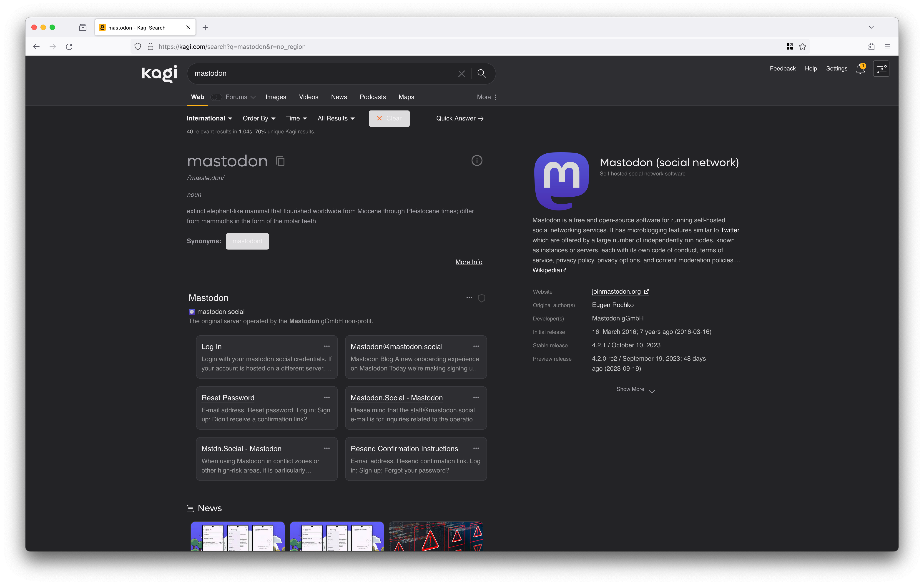
Task: Switch to the Images tab
Action: tap(276, 97)
